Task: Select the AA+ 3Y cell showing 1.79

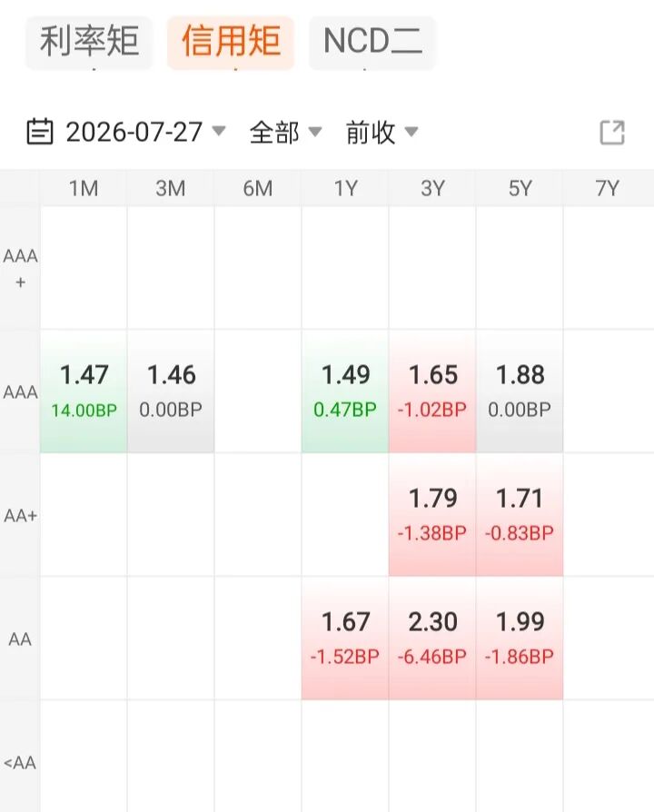Action: point(432,515)
